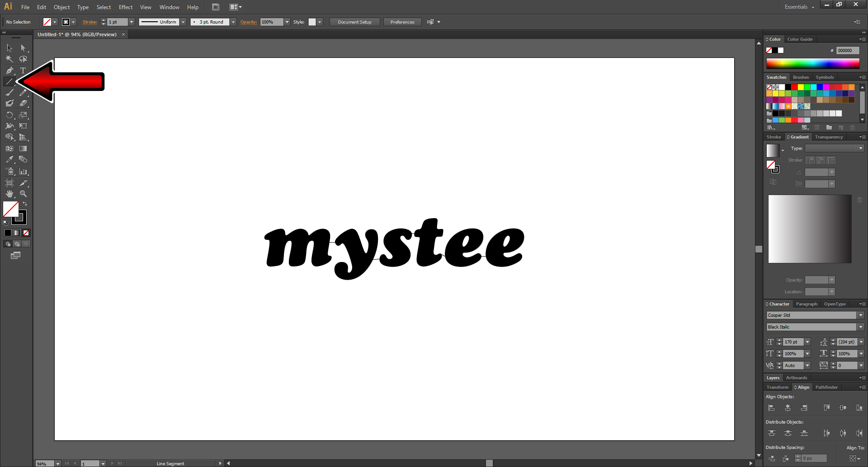Select the Free Transform tool
Viewport: 868px width, 467px height.
[23, 126]
